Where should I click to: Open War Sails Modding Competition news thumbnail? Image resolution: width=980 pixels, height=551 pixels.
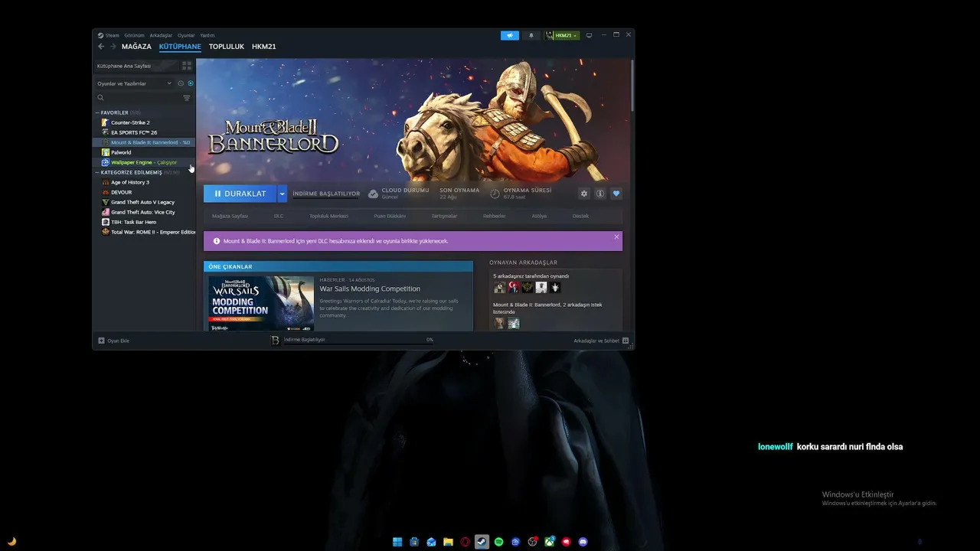(261, 303)
